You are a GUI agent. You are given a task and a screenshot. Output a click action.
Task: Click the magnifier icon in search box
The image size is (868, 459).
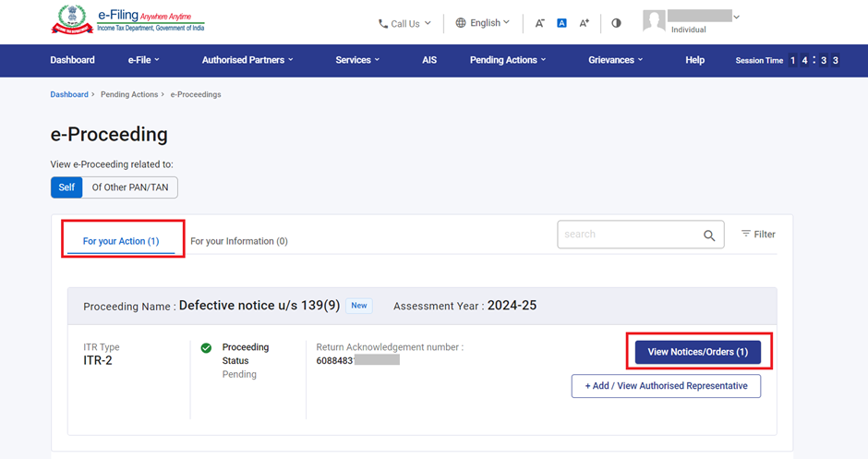pyautogui.click(x=709, y=236)
